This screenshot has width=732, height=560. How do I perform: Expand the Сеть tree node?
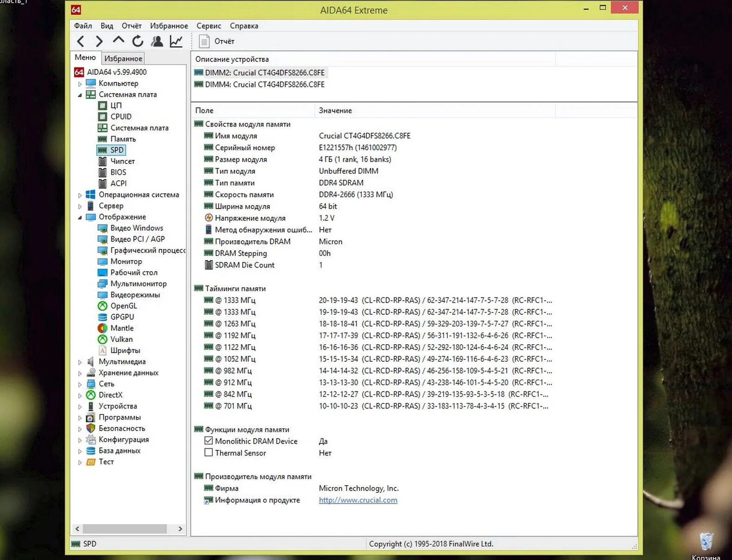(x=80, y=384)
